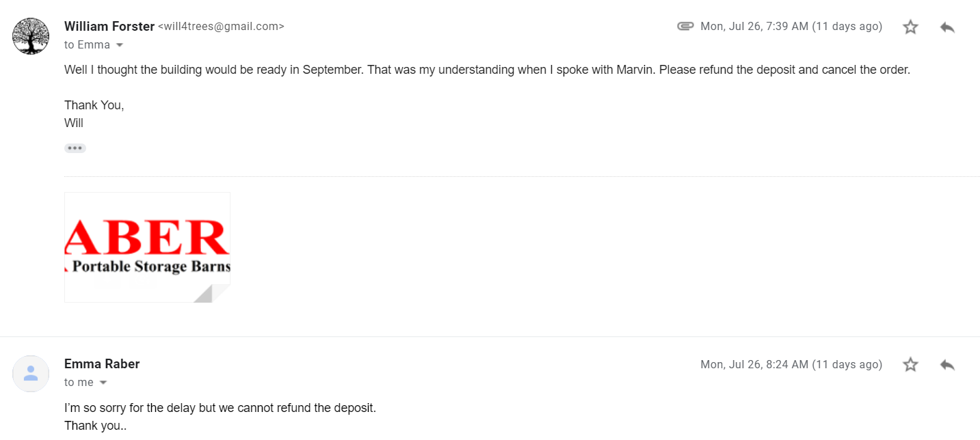Star Emma Raber's message
The image size is (980, 440).
pos(910,365)
